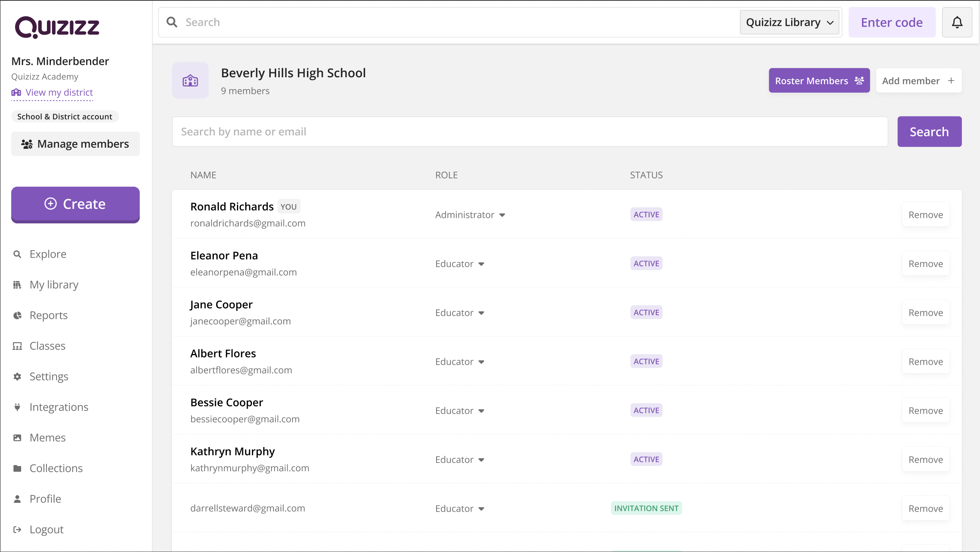The width and height of the screenshot is (980, 552).
Task: Expand Ronald Richards' Administrator role dropdown
Action: (x=470, y=215)
